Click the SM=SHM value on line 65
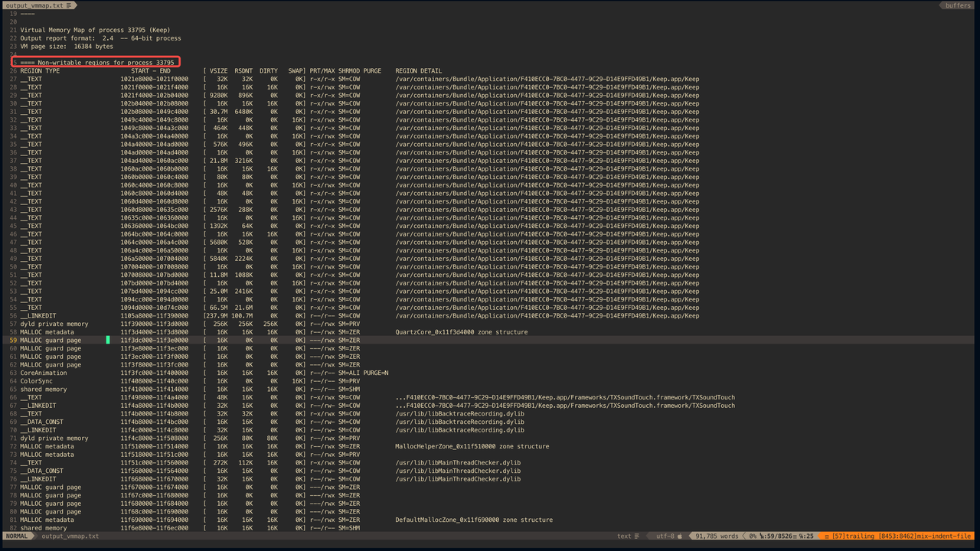Image resolution: width=980 pixels, height=551 pixels. [348, 389]
